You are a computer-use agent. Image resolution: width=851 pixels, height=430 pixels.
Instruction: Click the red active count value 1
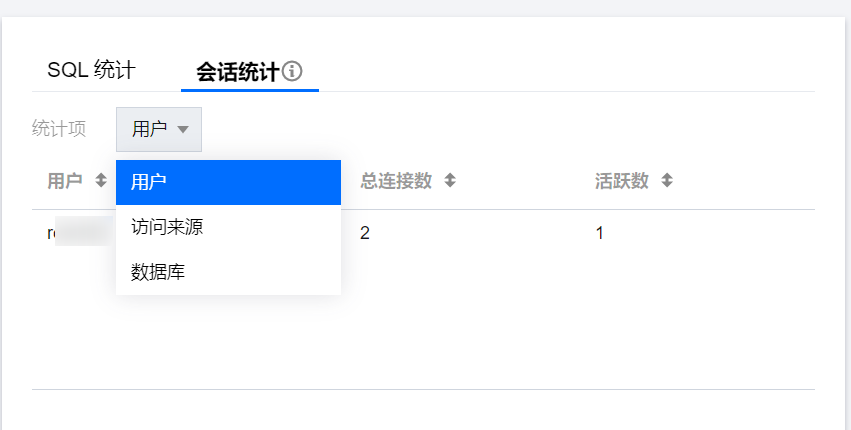click(x=600, y=233)
